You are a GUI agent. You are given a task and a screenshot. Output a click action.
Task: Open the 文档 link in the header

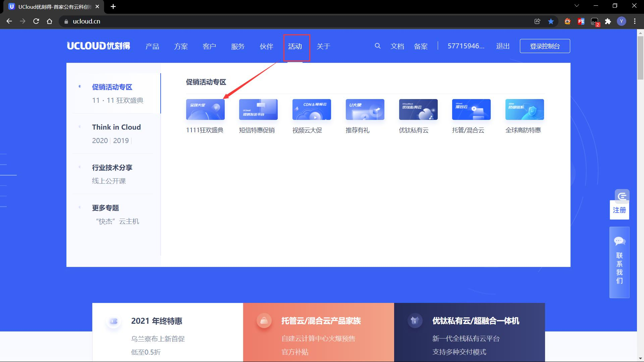(x=397, y=46)
